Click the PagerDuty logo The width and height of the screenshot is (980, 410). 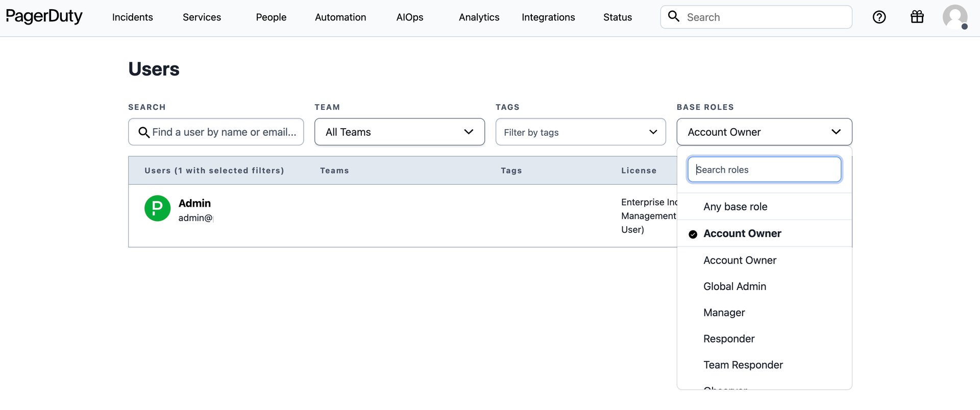click(x=44, y=16)
